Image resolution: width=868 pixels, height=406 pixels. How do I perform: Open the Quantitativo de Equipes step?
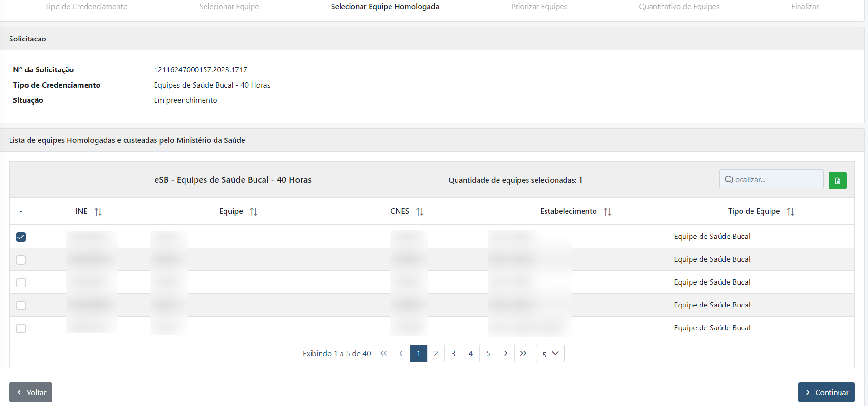click(679, 7)
